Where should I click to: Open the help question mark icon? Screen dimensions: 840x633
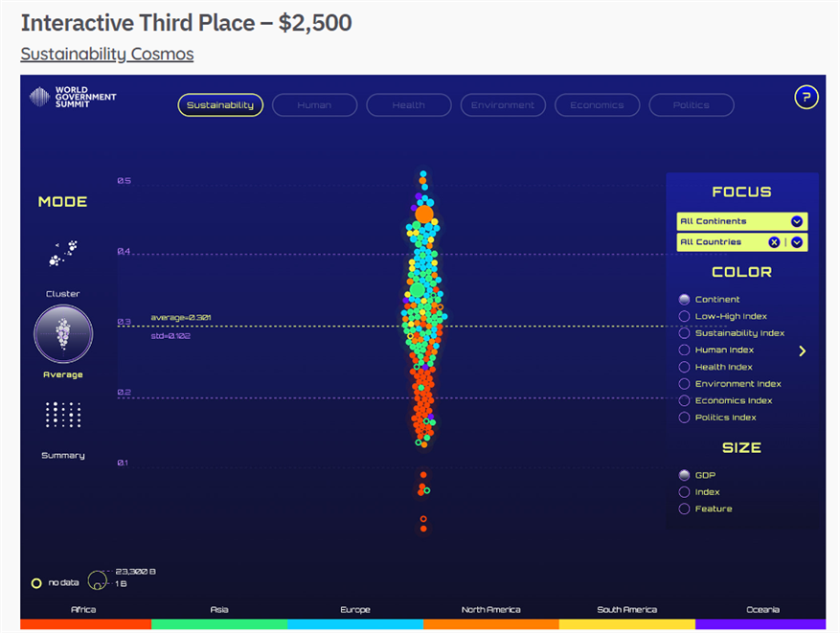tap(806, 97)
